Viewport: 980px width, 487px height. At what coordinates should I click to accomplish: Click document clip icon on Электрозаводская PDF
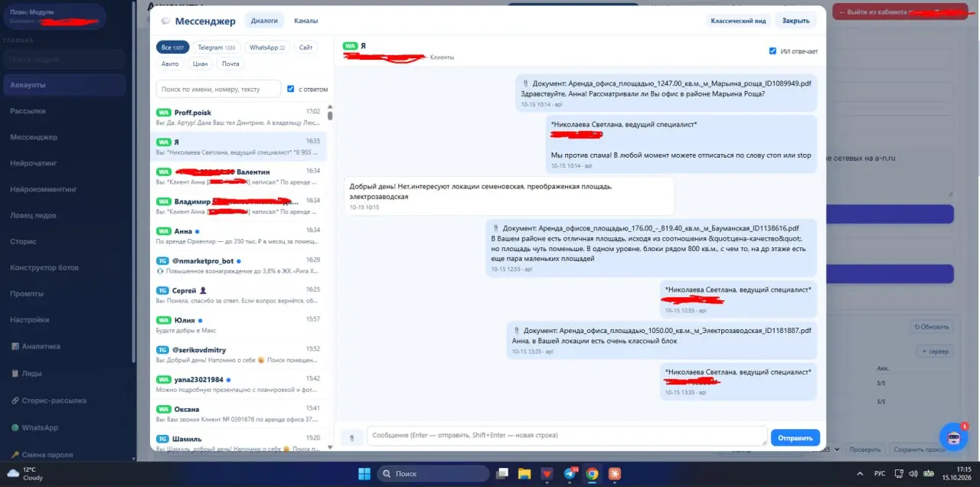tap(517, 330)
